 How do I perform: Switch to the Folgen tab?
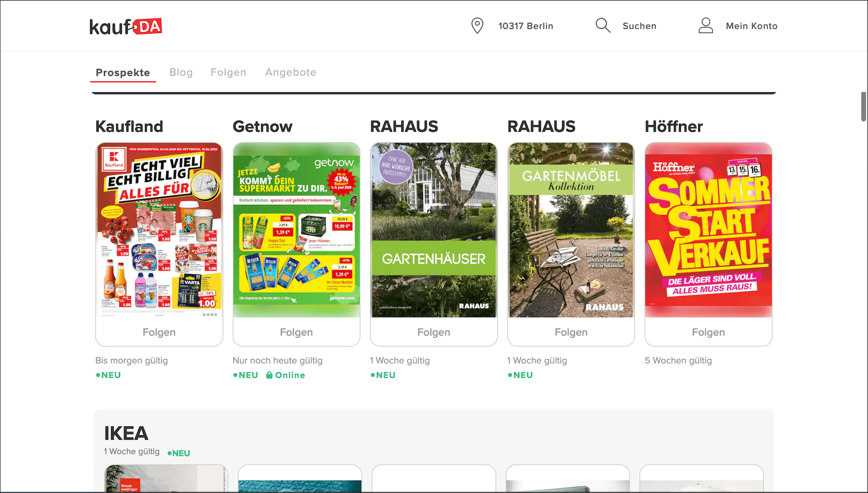tap(228, 72)
